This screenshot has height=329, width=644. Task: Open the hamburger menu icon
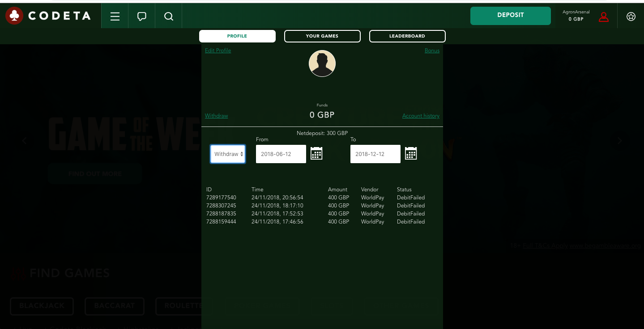click(115, 17)
